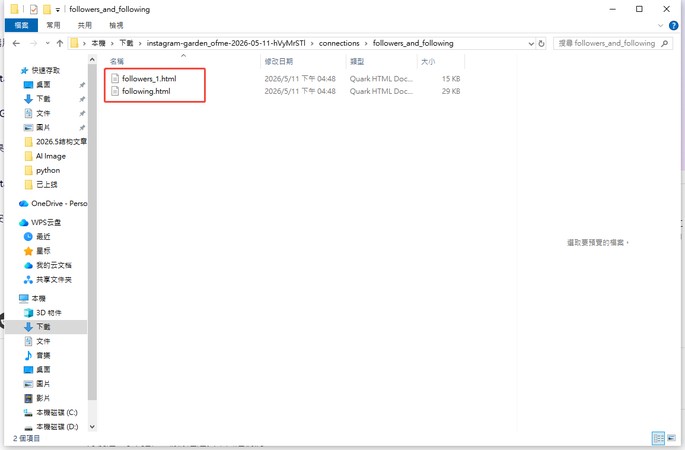Image resolution: width=685 pixels, height=450 pixels.
Task: Open 下載 Downloads under Quick access
Action: pyautogui.click(x=43, y=99)
